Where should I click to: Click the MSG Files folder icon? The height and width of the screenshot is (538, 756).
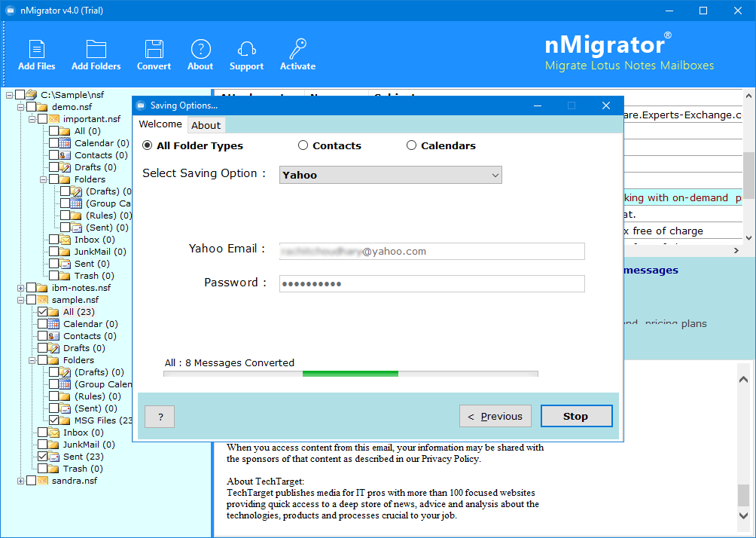(x=65, y=420)
